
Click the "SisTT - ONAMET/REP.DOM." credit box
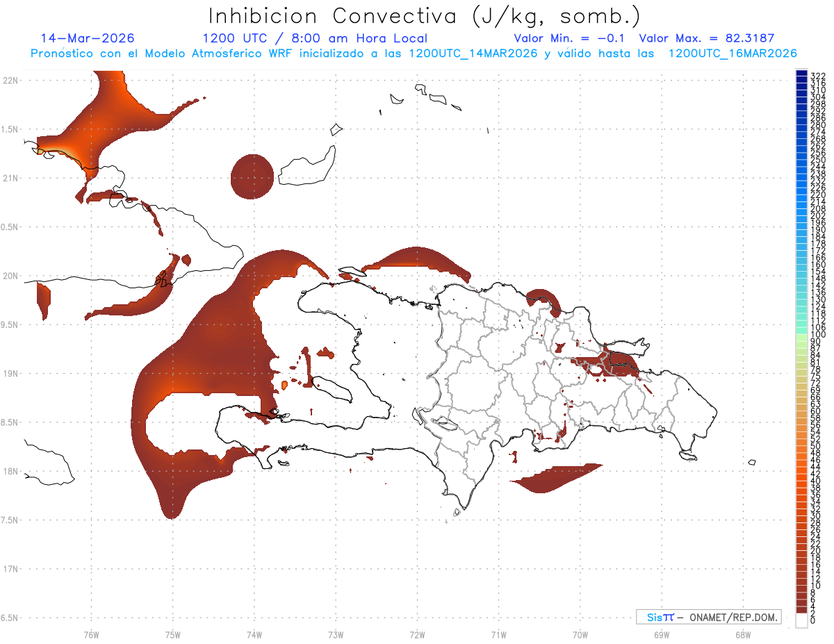pos(708,617)
